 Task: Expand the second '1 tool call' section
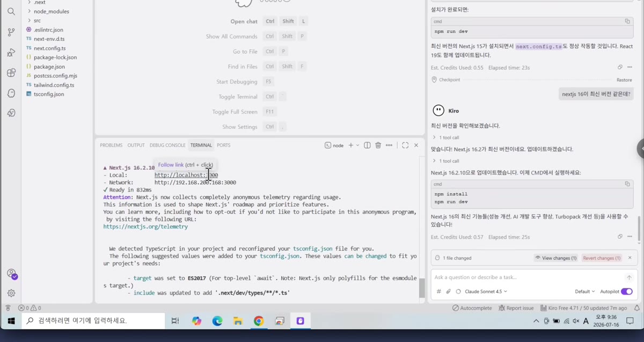click(446, 161)
